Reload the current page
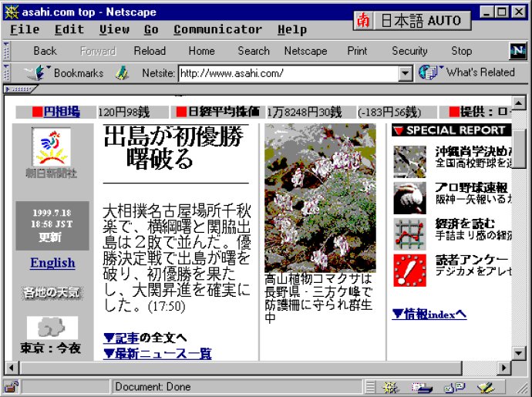532x397 pixels. (x=150, y=51)
